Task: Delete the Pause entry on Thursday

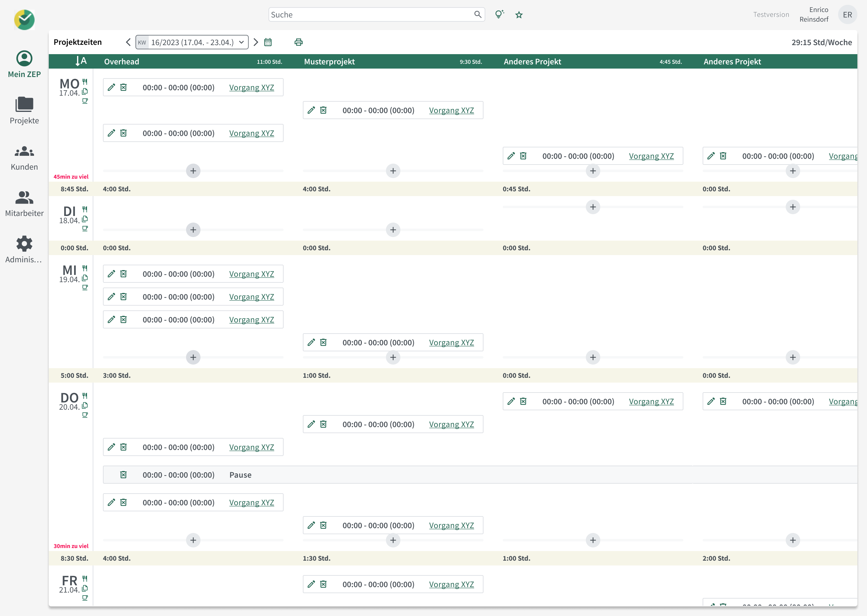Action: coord(123,475)
